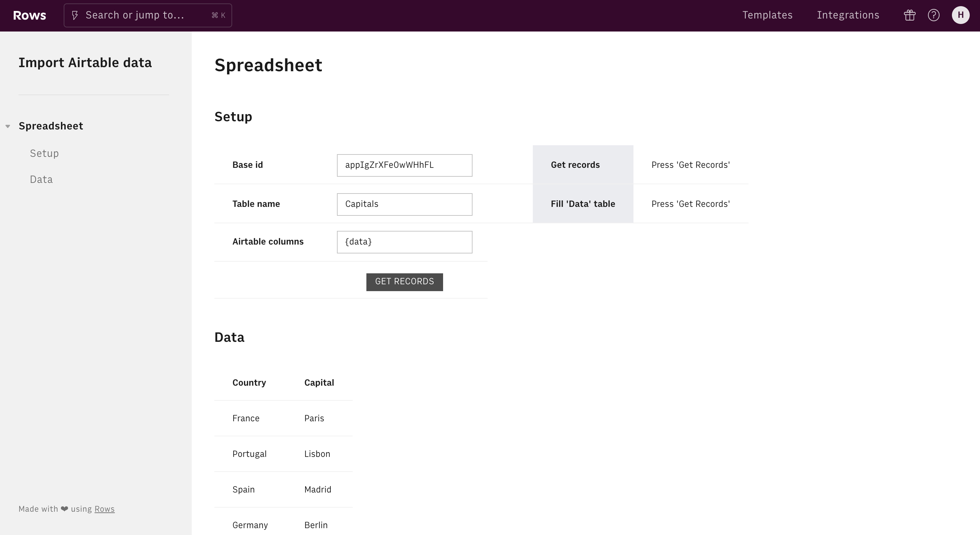Collapse the Spreadsheet tree arrow
The image size is (980, 535).
8,126
